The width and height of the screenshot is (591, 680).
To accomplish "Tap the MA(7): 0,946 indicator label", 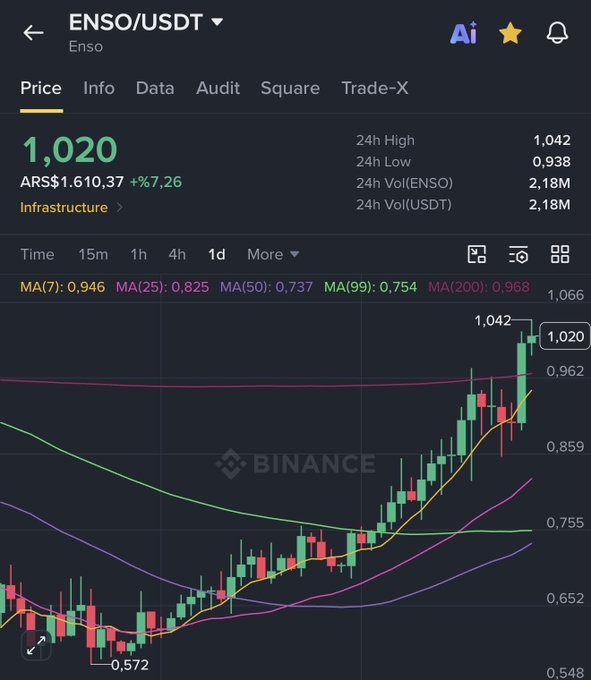I will pyautogui.click(x=62, y=287).
